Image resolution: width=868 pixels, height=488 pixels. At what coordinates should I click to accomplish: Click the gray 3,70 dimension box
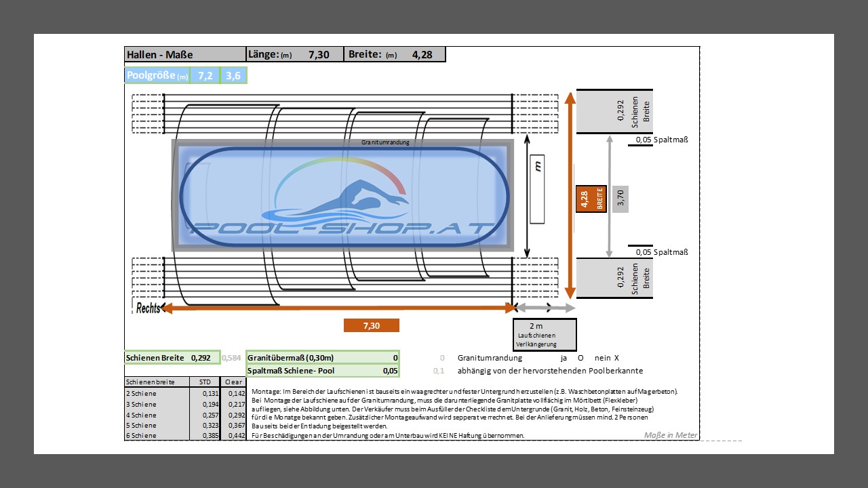coord(620,199)
